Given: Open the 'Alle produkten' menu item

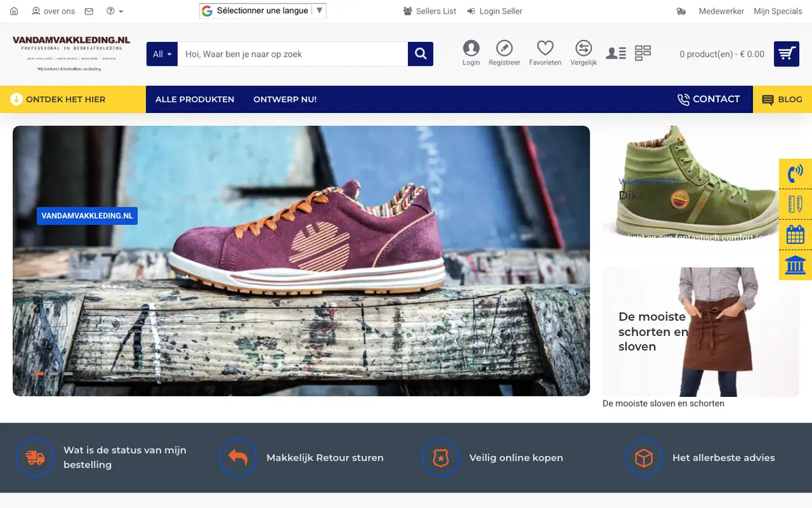Looking at the screenshot, I should click(x=195, y=100).
